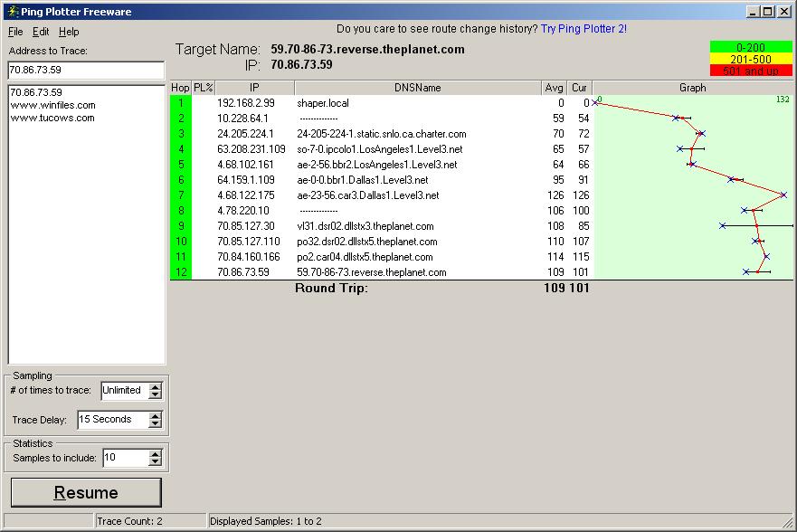
Task: Select www.winfiles.com in the address list
Action: coord(52,105)
